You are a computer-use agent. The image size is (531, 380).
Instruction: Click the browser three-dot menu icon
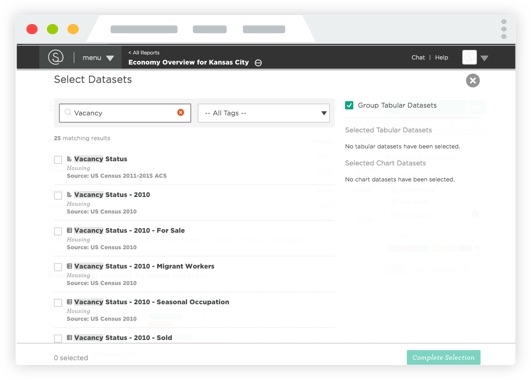504,29
